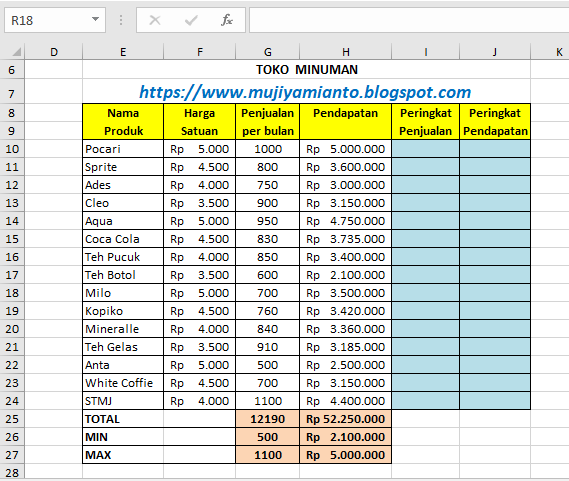Select Cleo's price Rp 3.500
Screen dimensions: 569x481
tap(200, 203)
